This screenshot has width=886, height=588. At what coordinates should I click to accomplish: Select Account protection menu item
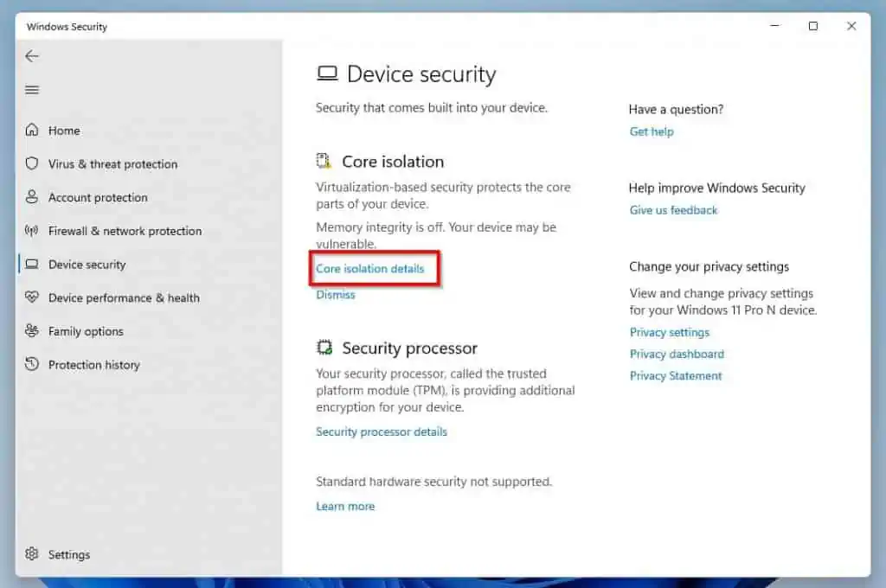[98, 197]
